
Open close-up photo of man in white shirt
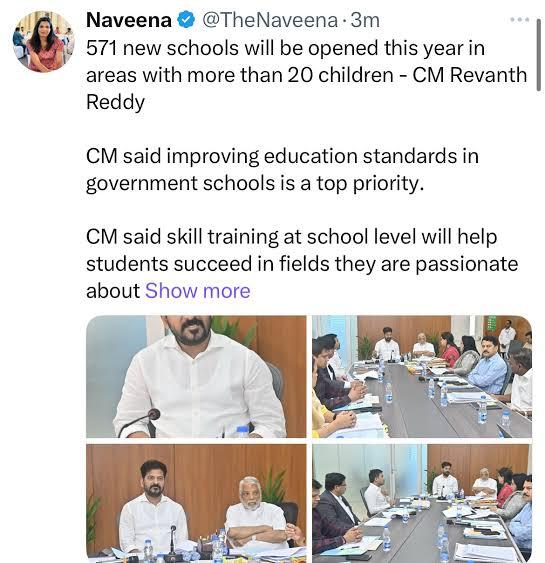[x=196, y=377]
